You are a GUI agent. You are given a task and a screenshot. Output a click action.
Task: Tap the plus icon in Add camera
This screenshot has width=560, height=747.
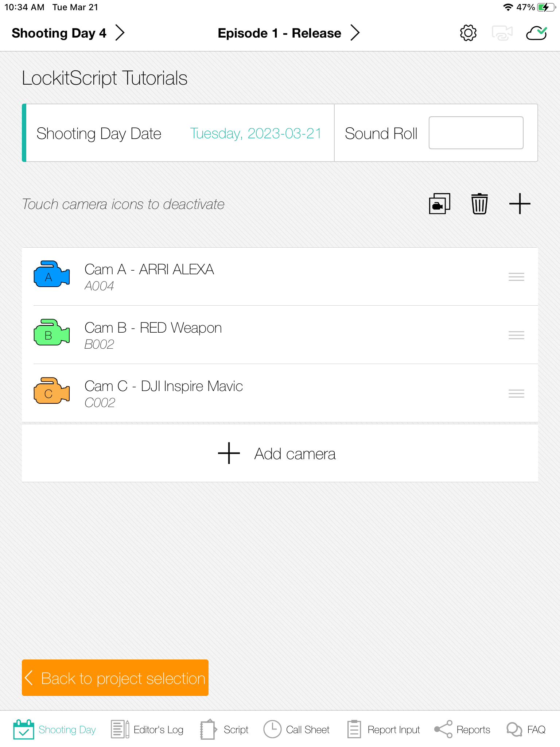[x=229, y=453]
